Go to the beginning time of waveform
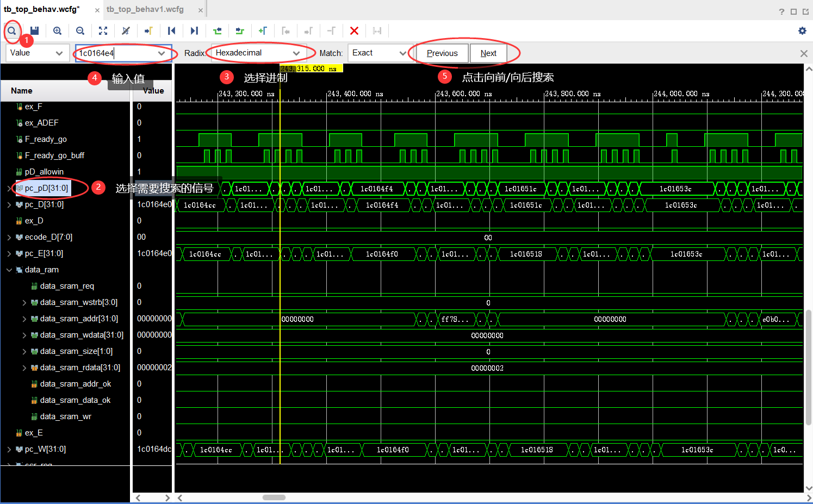 pyautogui.click(x=171, y=31)
